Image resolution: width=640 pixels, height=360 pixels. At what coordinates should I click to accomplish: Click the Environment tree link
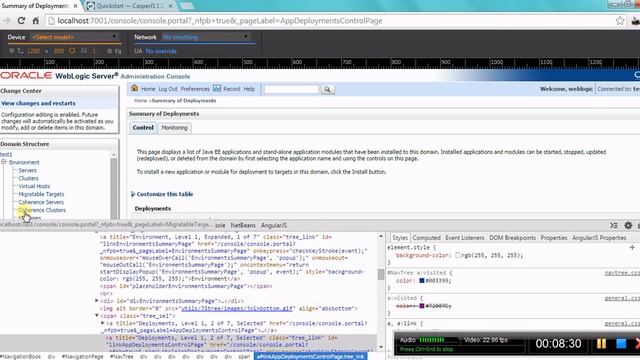tap(24, 162)
